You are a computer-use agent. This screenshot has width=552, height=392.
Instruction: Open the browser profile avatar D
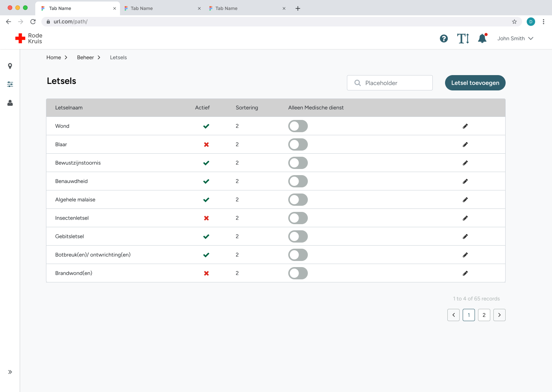tap(531, 21)
